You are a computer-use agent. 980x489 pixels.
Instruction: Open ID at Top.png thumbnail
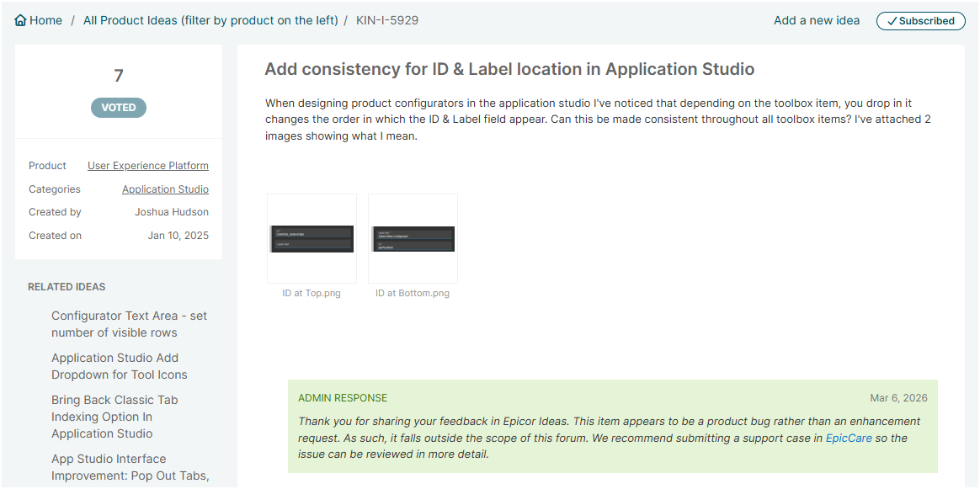(312, 238)
